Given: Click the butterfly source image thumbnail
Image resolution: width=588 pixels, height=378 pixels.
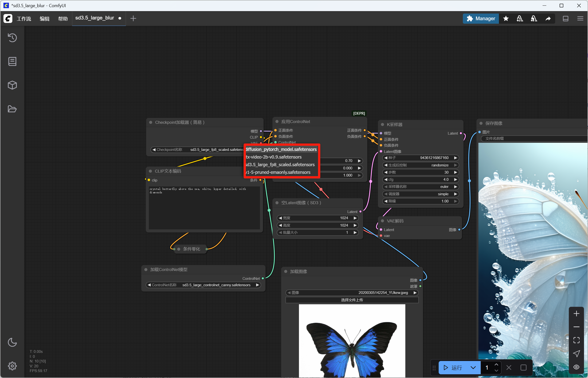Looking at the screenshot, I should click(352, 341).
